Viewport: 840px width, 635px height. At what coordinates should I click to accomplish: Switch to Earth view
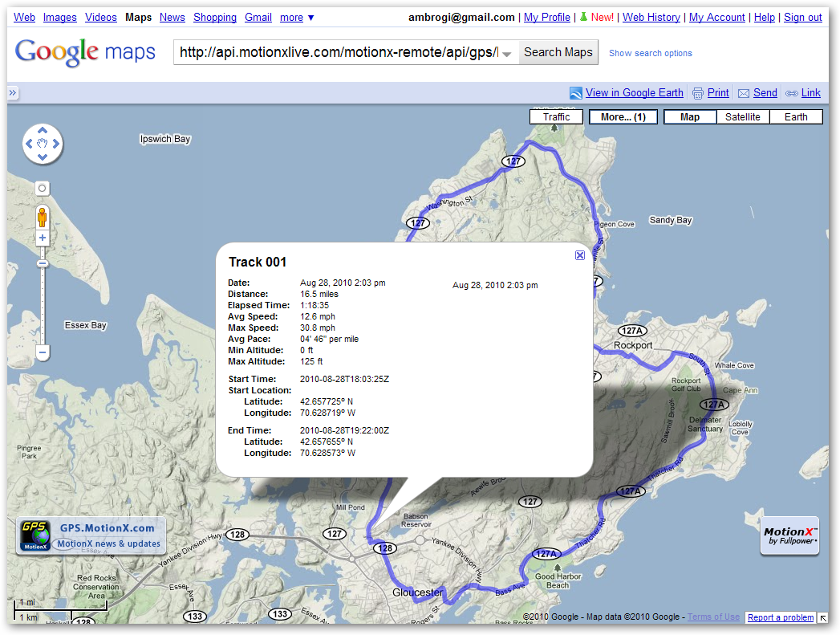click(x=796, y=117)
